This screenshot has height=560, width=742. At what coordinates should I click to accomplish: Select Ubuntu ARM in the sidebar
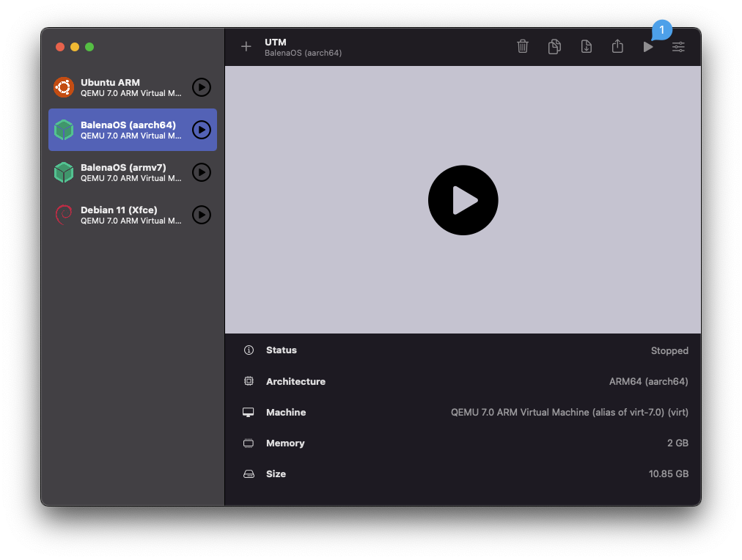133,87
